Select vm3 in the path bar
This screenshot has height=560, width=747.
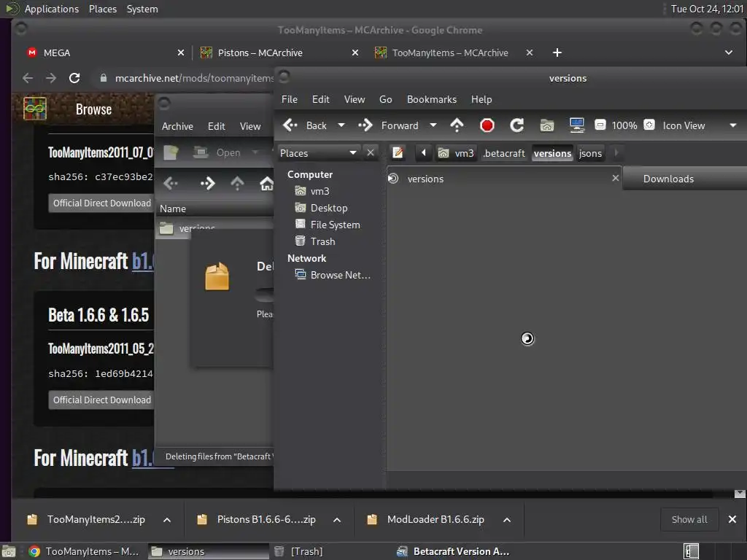(457, 153)
